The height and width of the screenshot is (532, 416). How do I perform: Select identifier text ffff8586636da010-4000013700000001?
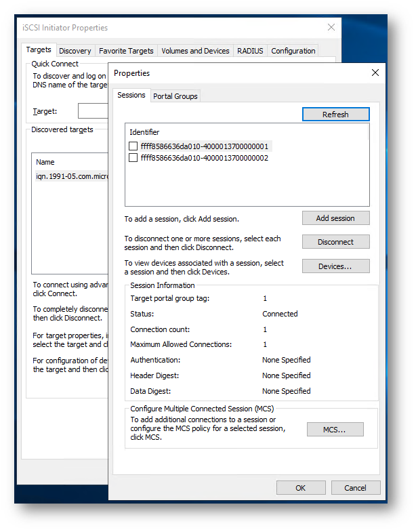[205, 146]
